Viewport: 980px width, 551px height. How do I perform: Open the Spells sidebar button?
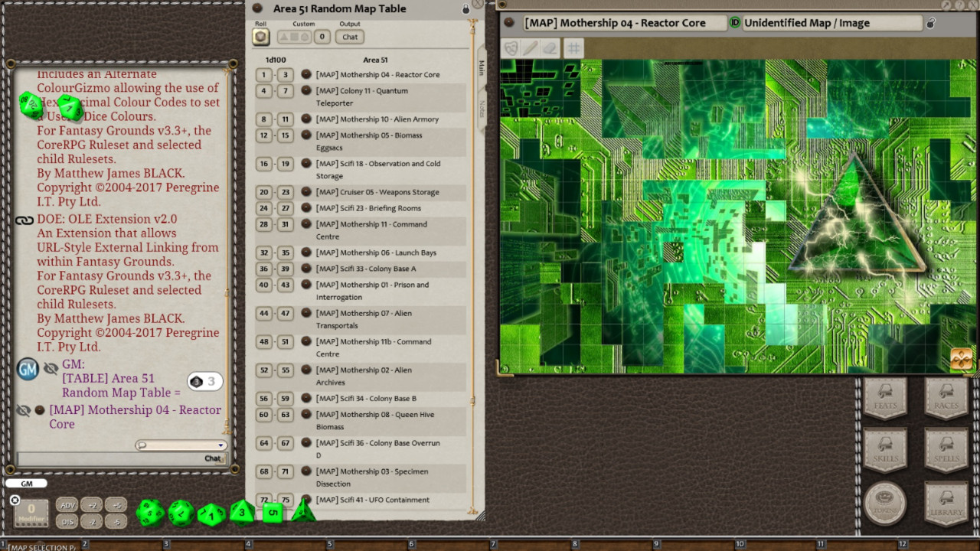pos(946,449)
